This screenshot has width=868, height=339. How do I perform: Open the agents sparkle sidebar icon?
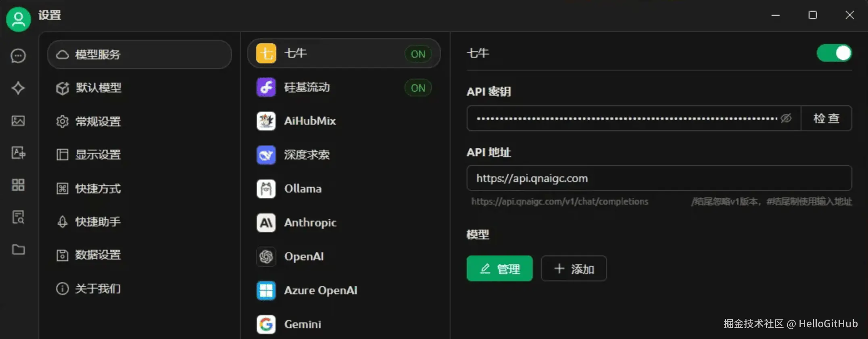coord(18,88)
